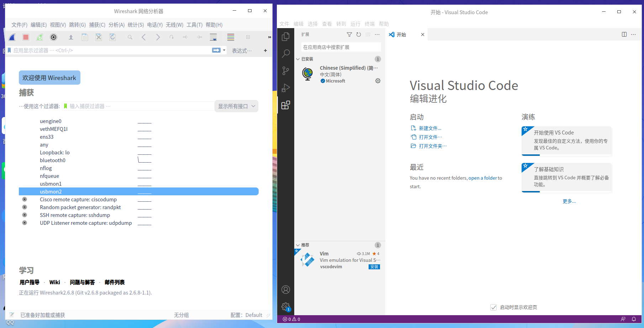Image resolution: width=644 pixels, height=328 pixels.
Task: Click the 表达式… button in Wireshark
Action: (x=242, y=51)
